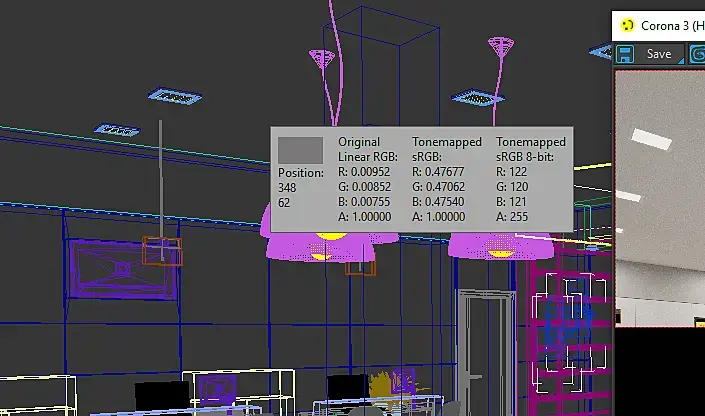This screenshot has height=416, width=705.
Task: Click the 8-bit value 'B: 121'
Action: (x=511, y=201)
